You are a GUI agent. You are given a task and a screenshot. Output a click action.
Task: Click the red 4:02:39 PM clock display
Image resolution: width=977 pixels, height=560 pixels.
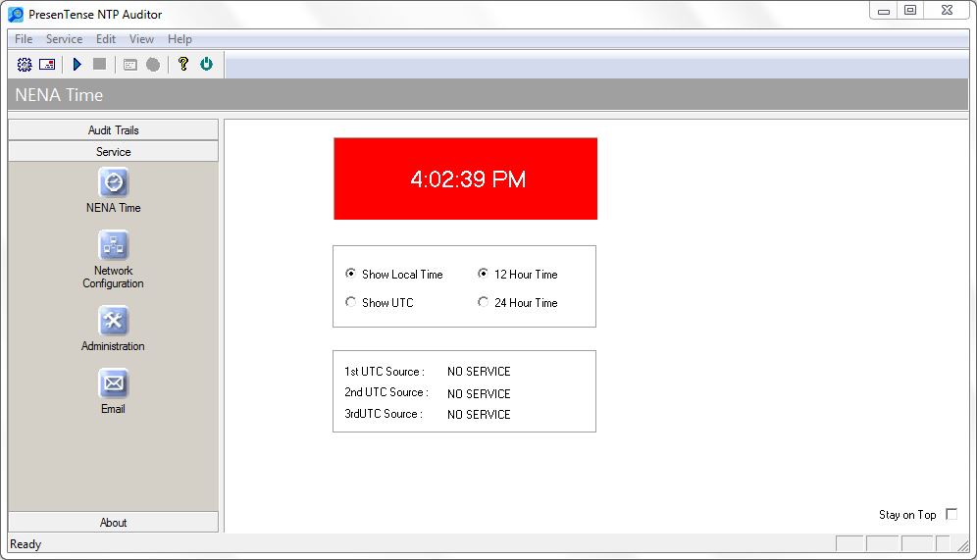(465, 178)
